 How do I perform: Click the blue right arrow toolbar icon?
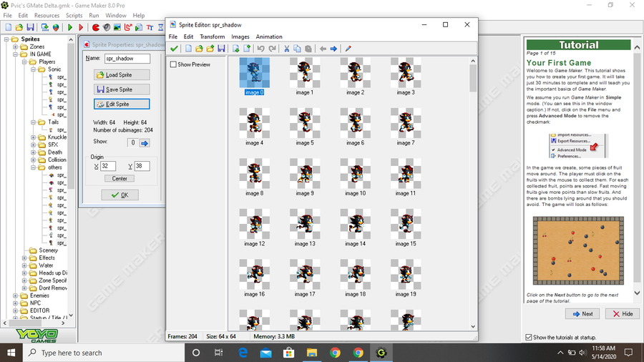[333, 49]
